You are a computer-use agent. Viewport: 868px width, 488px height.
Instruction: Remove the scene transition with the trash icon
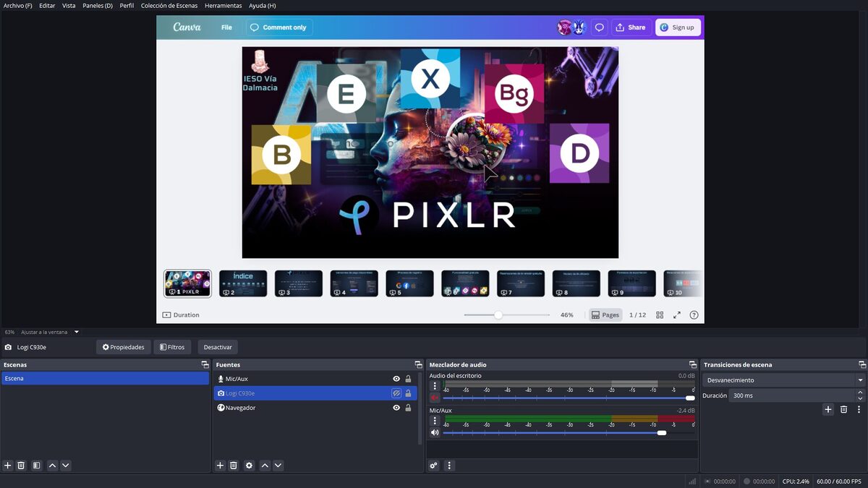click(x=843, y=409)
